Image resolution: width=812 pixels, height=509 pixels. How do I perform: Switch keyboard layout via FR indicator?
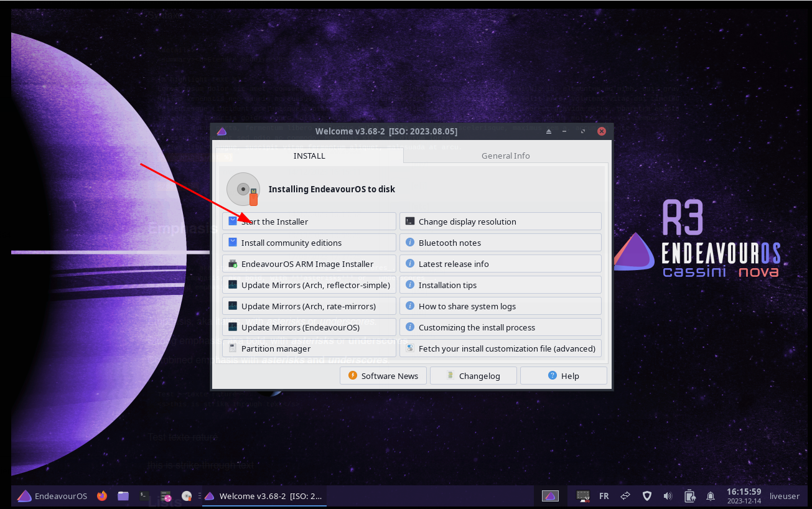(x=604, y=496)
